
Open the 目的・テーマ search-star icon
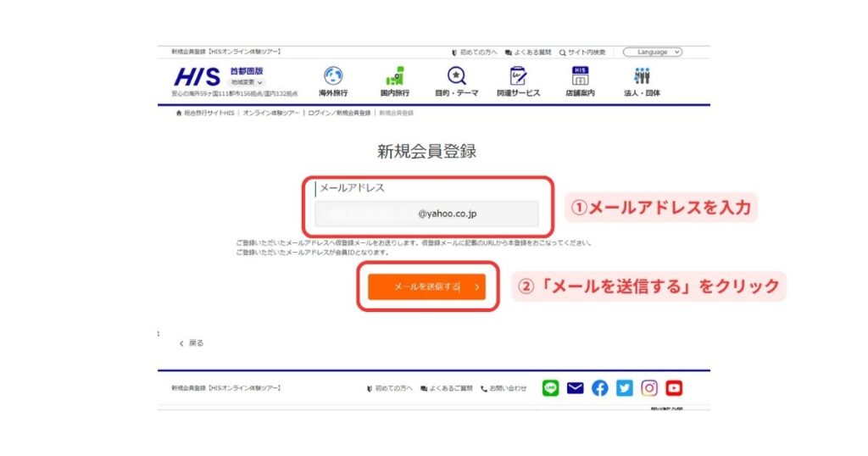[456, 75]
